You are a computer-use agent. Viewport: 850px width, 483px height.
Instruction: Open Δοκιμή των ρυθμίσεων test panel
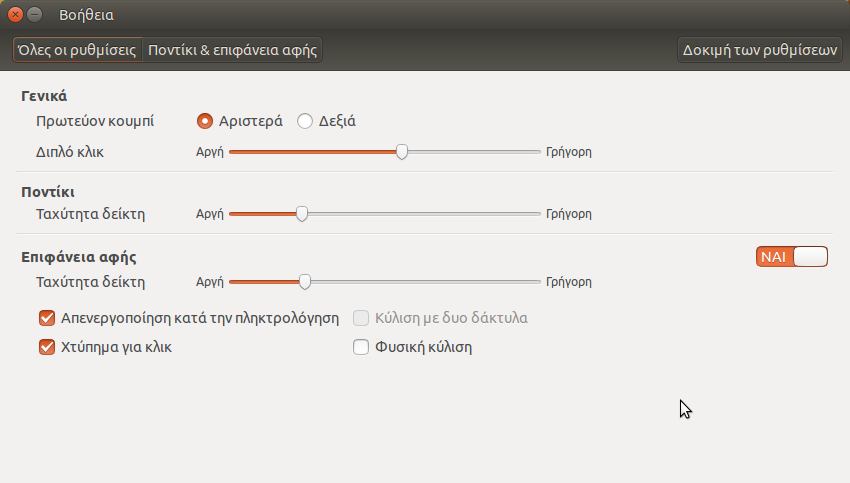point(760,50)
